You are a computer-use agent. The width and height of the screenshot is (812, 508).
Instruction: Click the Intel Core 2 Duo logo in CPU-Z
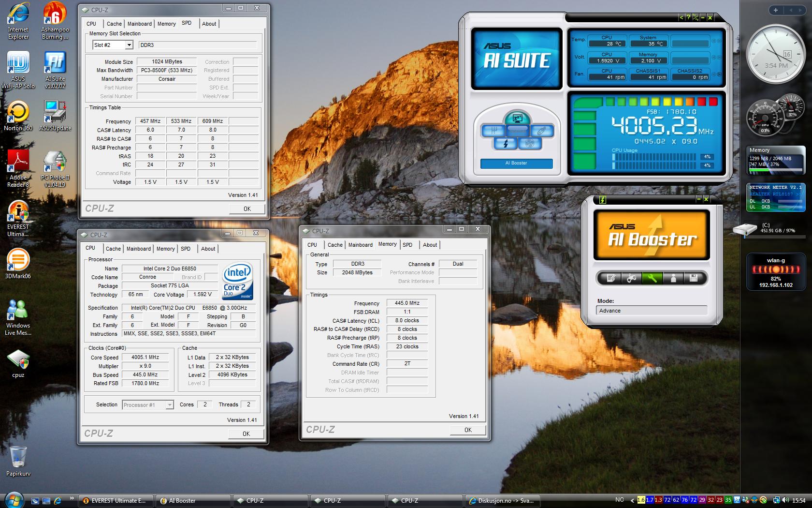coord(237,281)
